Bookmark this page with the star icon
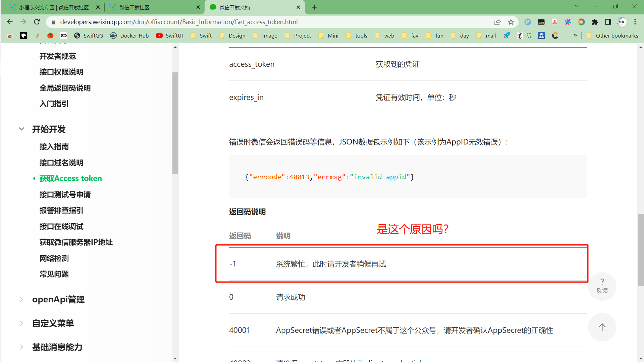 (511, 22)
